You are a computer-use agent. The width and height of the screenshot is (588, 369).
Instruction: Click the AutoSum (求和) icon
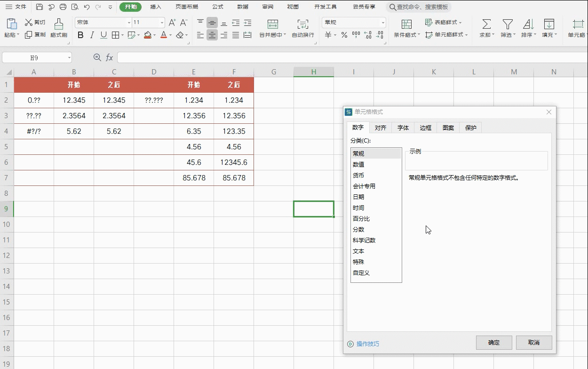coord(486,27)
